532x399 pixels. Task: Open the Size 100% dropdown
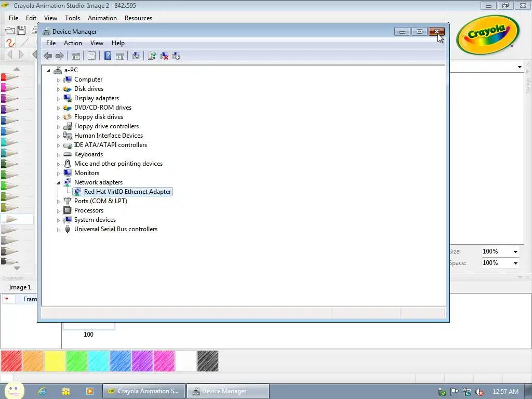(515, 252)
